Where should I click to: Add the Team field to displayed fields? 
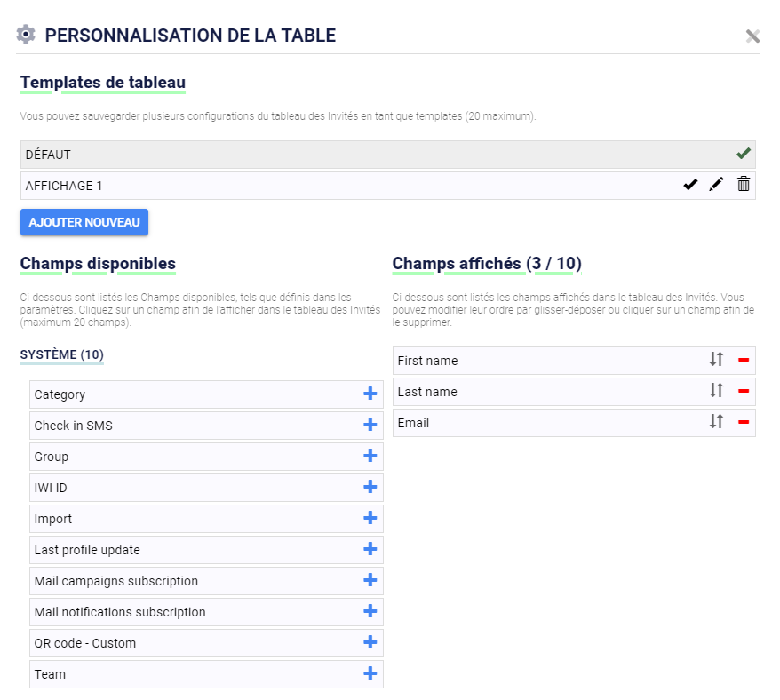pyautogui.click(x=370, y=673)
